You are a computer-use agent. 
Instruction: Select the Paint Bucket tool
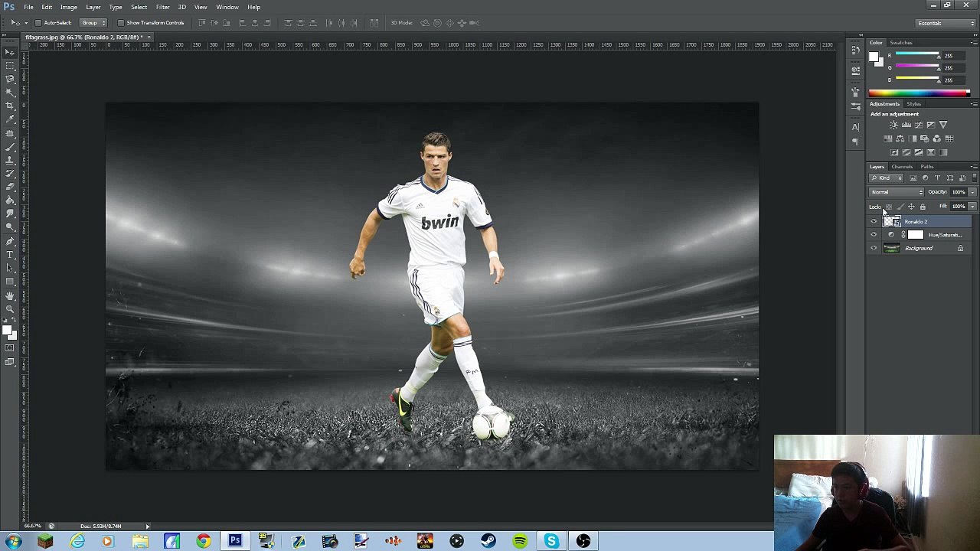tap(11, 200)
